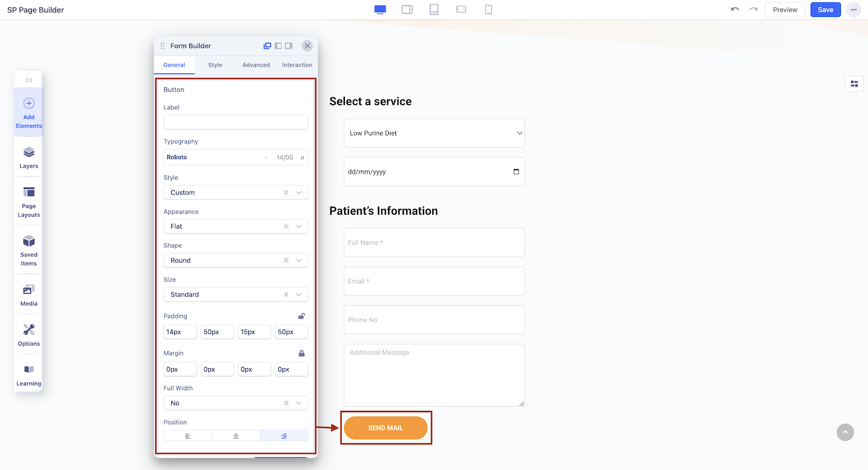Select right alignment for button position
Viewport: 868px width, 470px height.
[284, 436]
